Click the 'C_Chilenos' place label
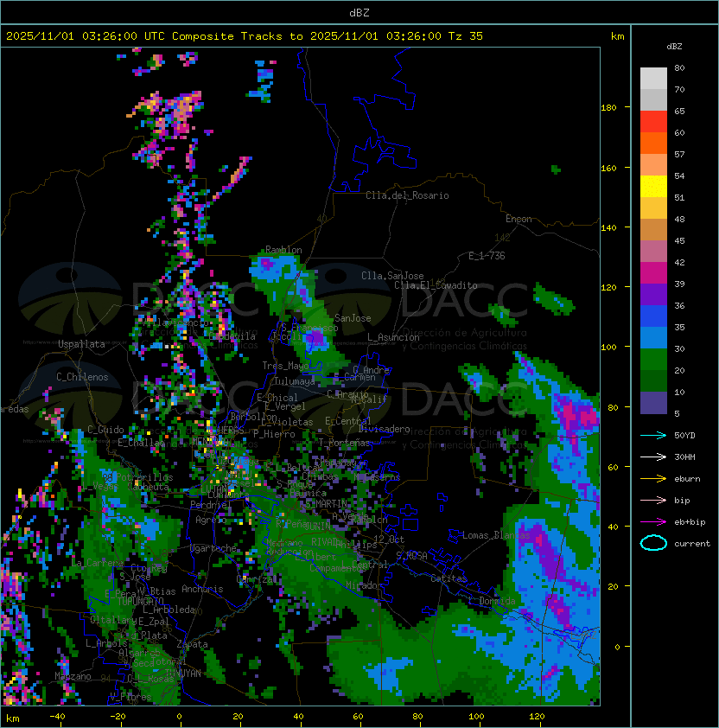The width and height of the screenshot is (719, 728). (82, 377)
